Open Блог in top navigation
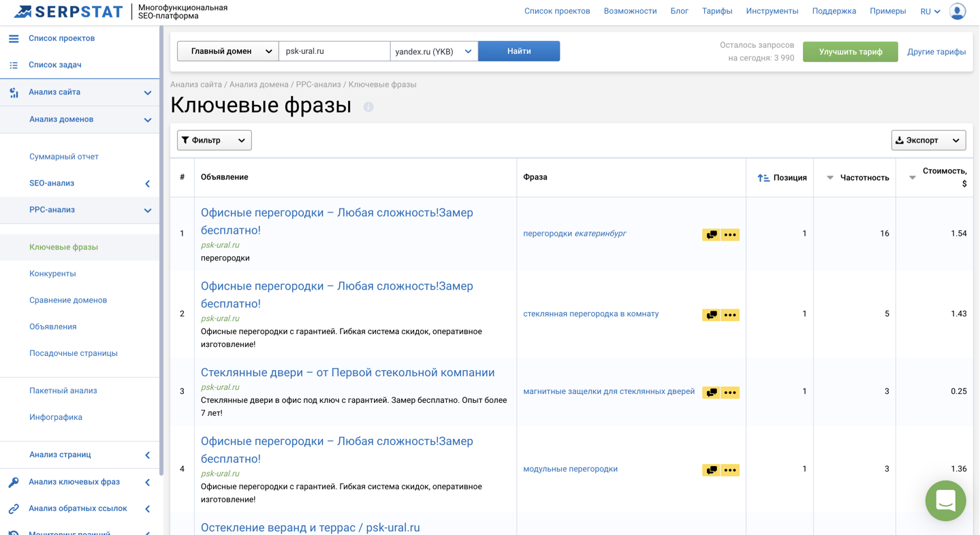 (679, 11)
